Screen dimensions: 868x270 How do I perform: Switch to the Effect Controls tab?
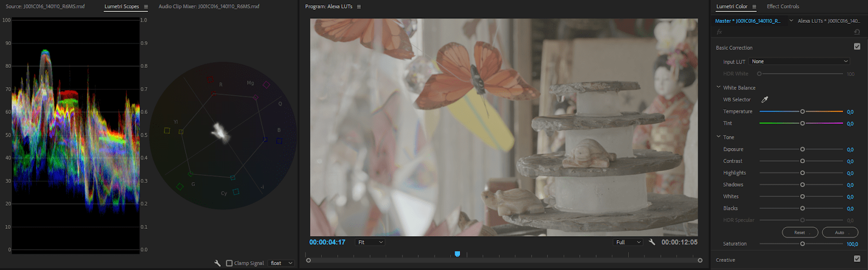(783, 7)
